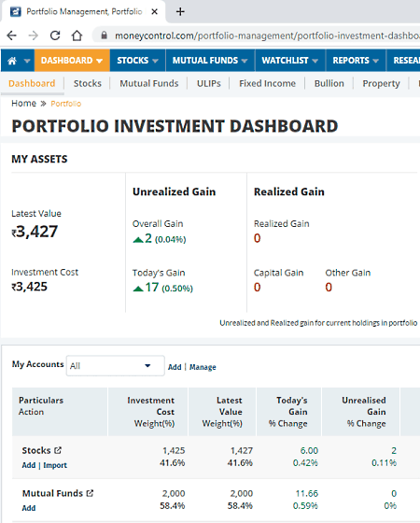
Task: Click Import link under Stocks row
Action: [55, 465]
